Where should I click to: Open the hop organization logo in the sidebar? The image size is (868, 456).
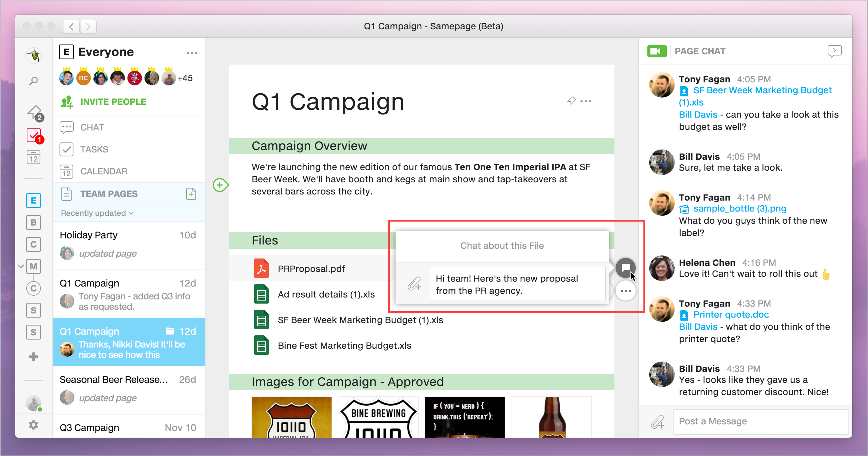click(34, 55)
